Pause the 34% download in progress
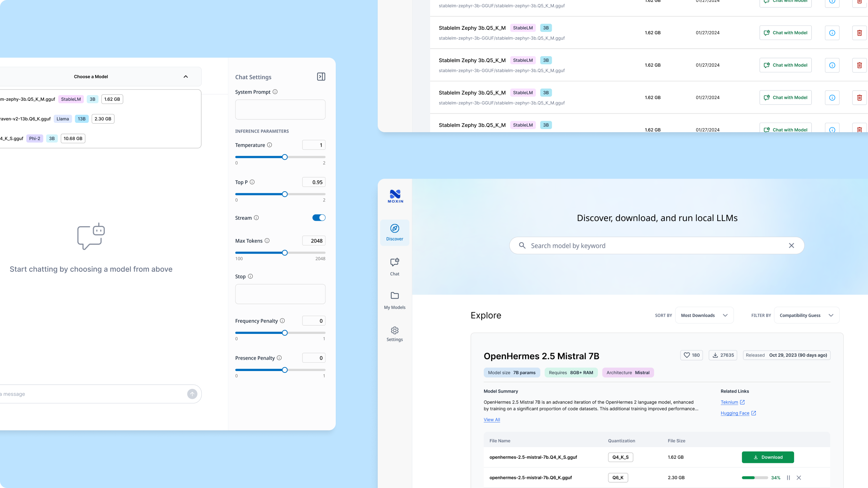This screenshot has width=868, height=488. click(x=788, y=478)
